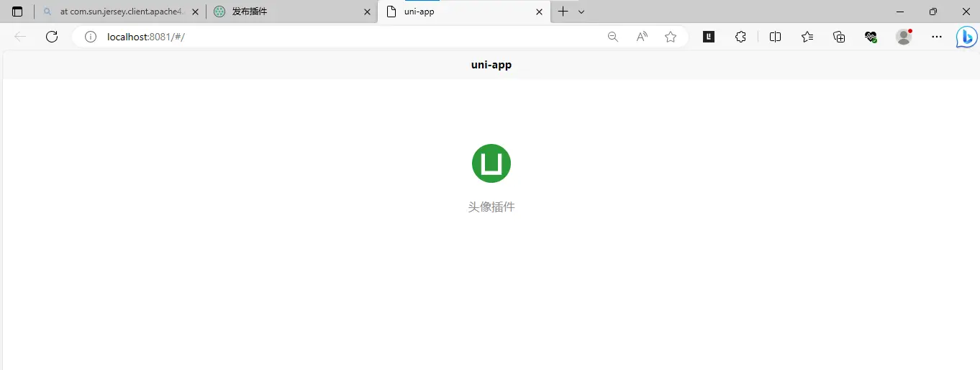Open the Extensions puzzle icon
980x370 pixels.
pos(740,37)
